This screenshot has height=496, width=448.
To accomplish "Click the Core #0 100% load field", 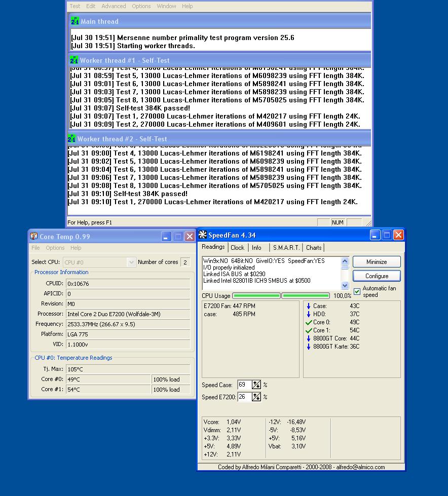I will click(171, 379).
